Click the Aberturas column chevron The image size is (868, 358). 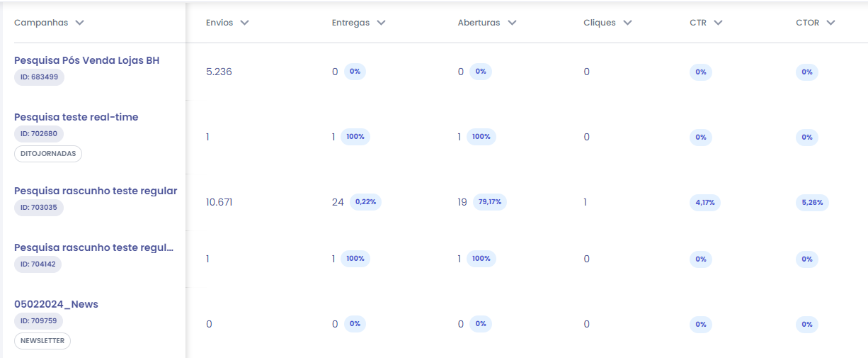tap(512, 23)
